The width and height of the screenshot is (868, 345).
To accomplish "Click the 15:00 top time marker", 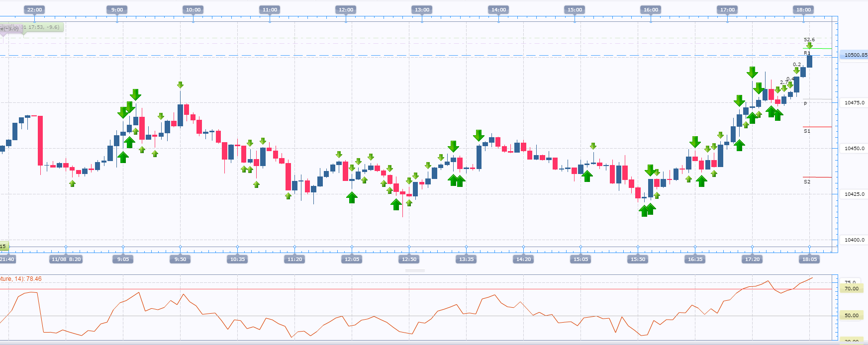I will pos(575,9).
